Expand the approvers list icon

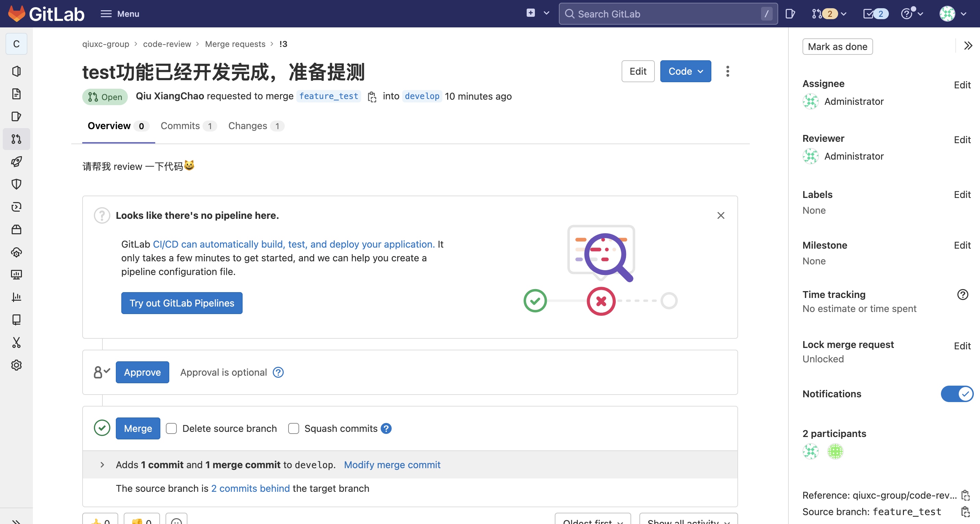pyautogui.click(x=101, y=372)
